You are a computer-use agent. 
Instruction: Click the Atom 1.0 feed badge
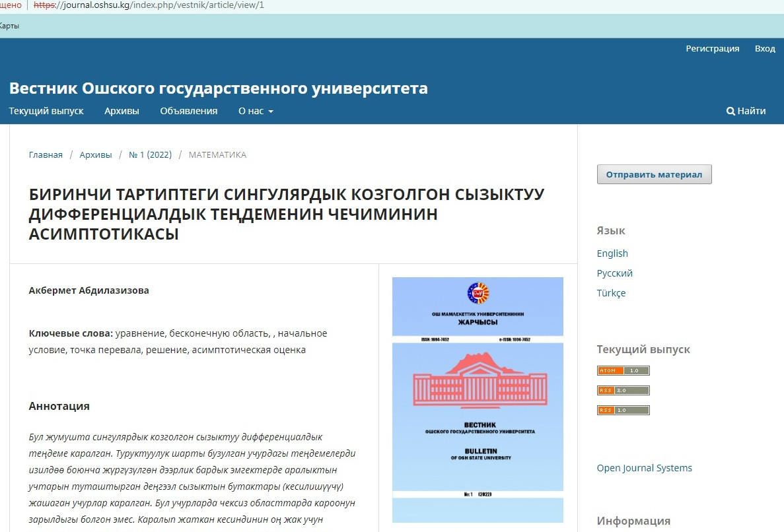click(x=623, y=370)
